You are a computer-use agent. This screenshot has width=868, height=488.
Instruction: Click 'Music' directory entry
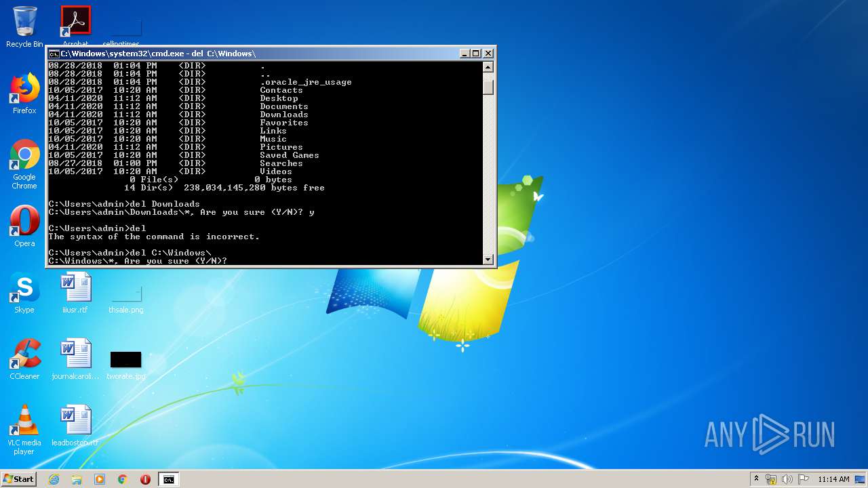[273, 139]
